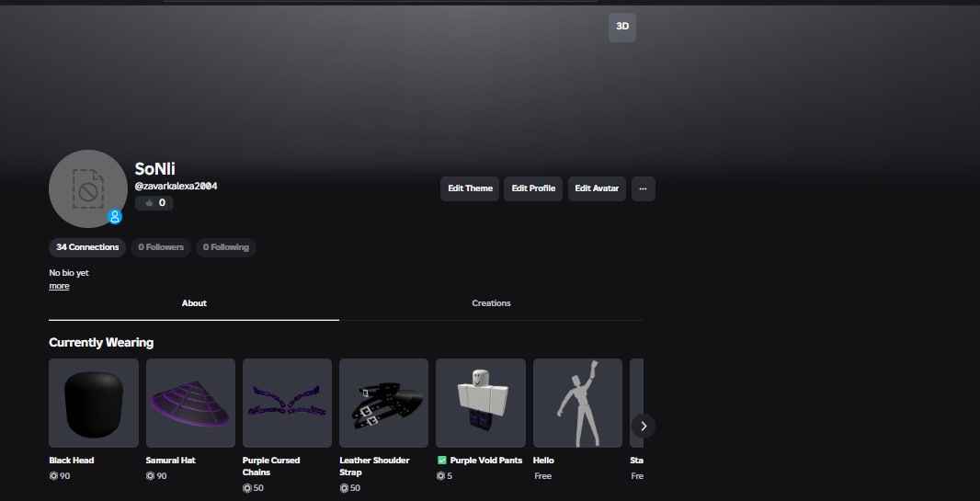
Task: Open the Edit Avatar button
Action: click(597, 188)
